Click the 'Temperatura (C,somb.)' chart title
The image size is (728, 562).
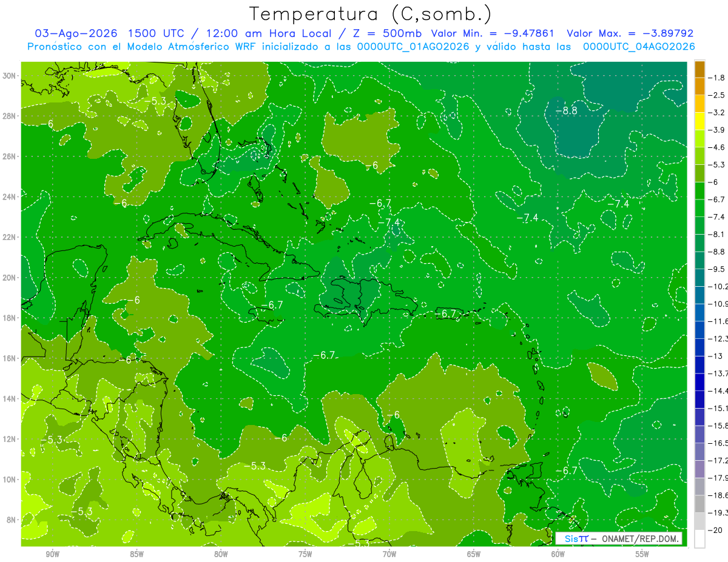coord(371,14)
